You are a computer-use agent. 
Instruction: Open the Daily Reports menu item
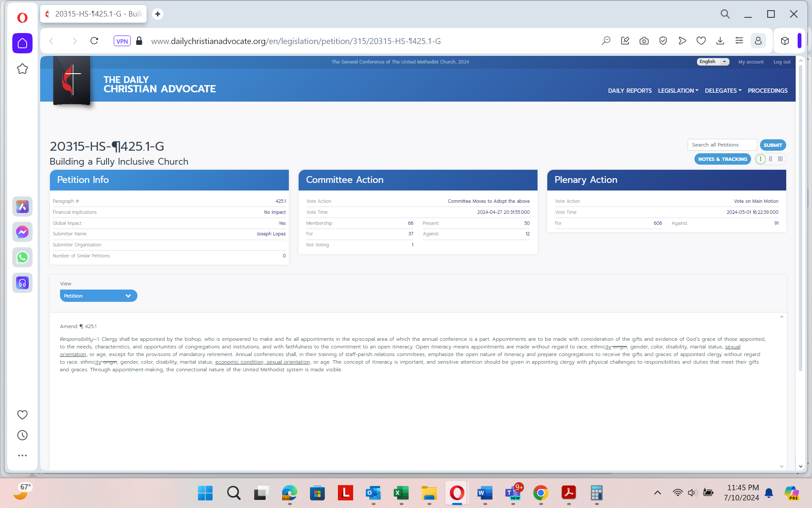630,91
